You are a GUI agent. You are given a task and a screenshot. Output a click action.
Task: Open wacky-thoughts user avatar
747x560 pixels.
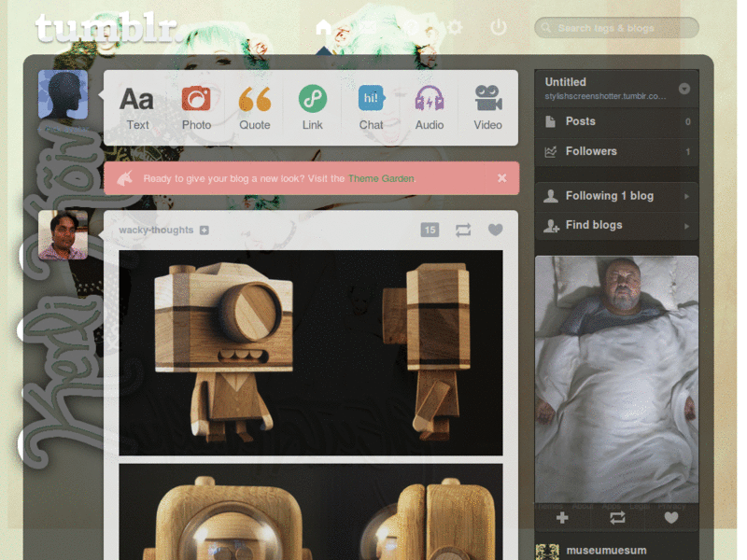pyautogui.click(x=63, y=235)
